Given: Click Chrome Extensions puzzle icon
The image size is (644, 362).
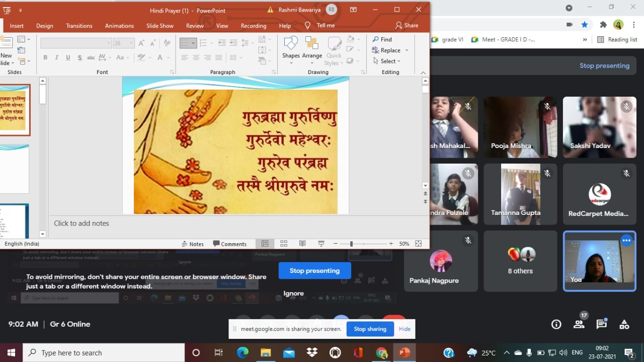Looking at the screenshot, I should [603, 24].
